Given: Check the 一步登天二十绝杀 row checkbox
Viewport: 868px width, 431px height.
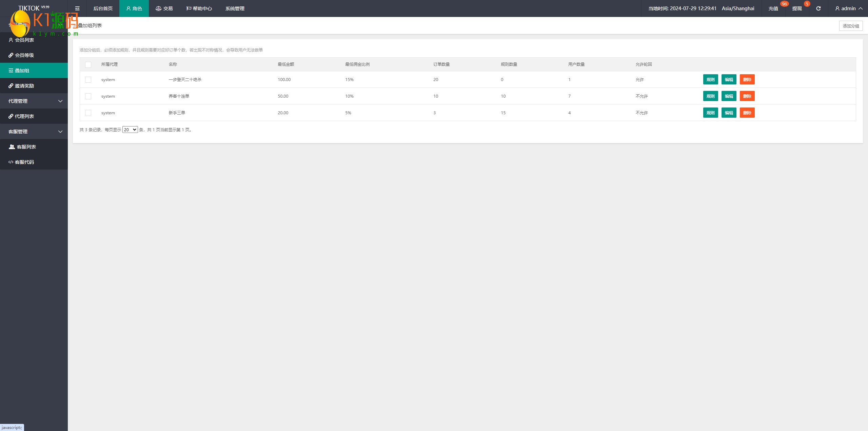Looking at the screenshot, I should pyautogui.click(x=88, y=80).
